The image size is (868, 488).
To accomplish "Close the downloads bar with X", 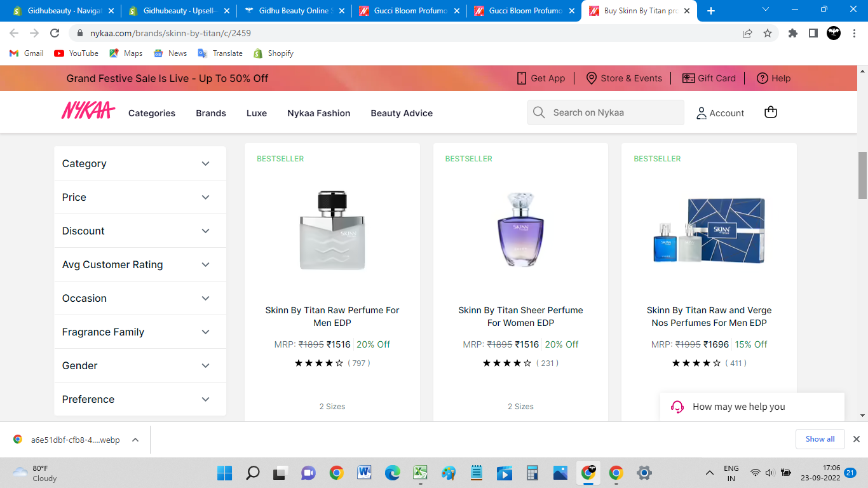I will (856, 439).
